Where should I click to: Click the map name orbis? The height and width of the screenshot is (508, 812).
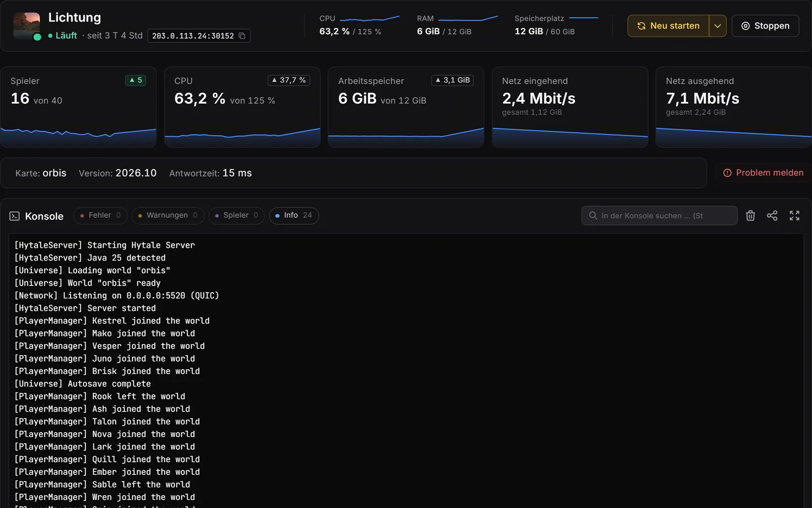[x=54, y=173]
